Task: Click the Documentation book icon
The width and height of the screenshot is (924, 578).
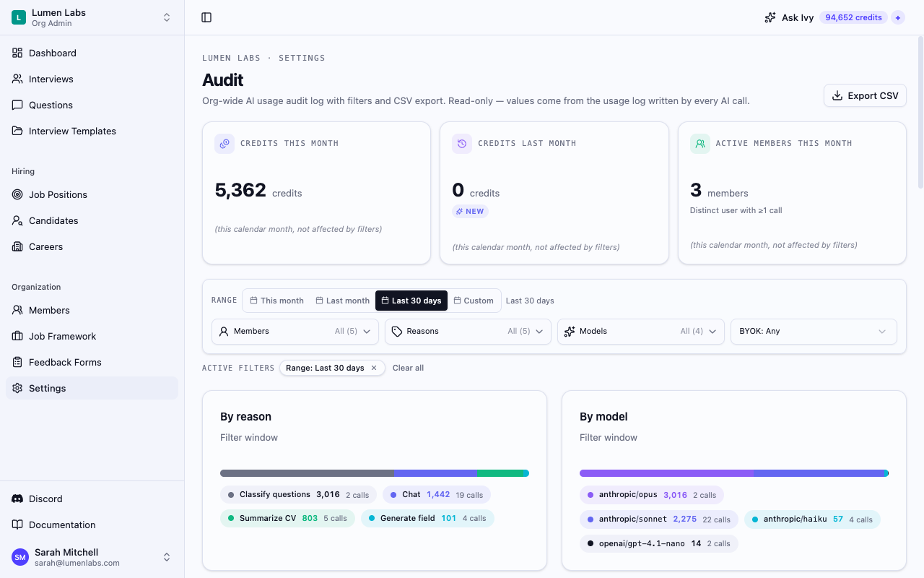Action: click(17, 525)
